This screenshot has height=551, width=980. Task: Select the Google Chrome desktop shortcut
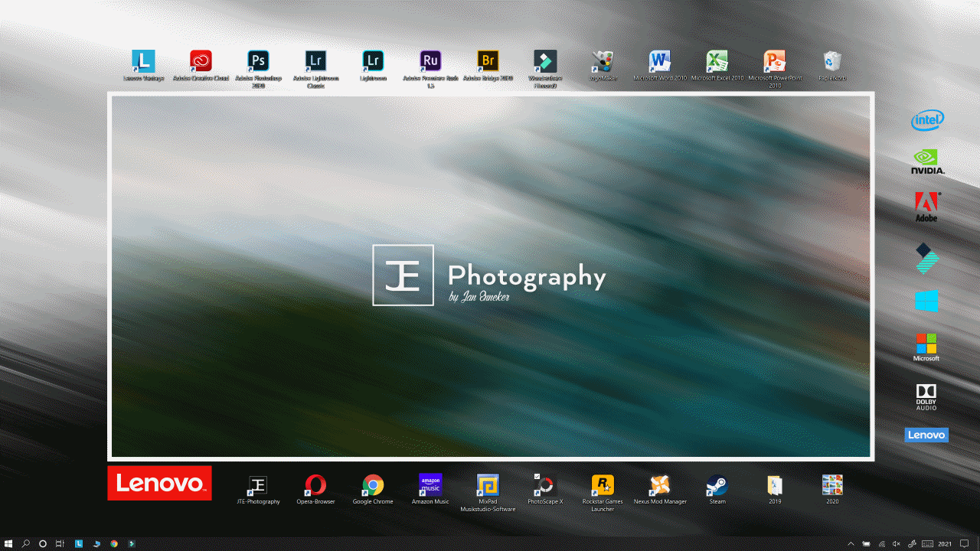coord(373,490)
